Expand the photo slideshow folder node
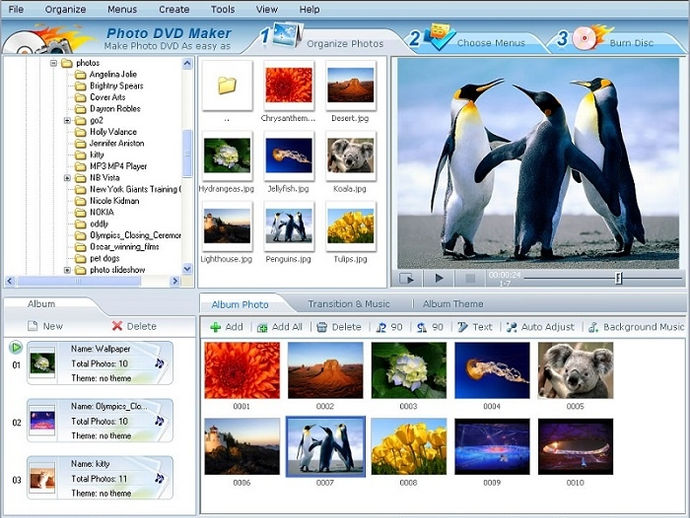 coord(67,270)
